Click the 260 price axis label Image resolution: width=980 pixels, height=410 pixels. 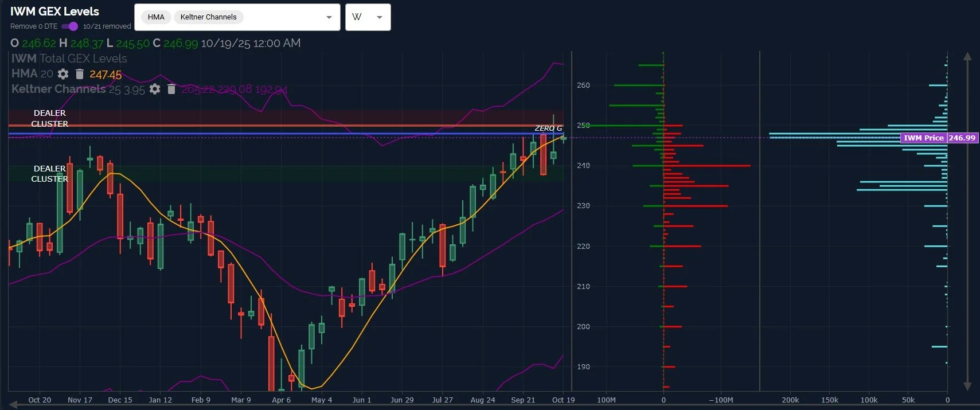point(583,85)
